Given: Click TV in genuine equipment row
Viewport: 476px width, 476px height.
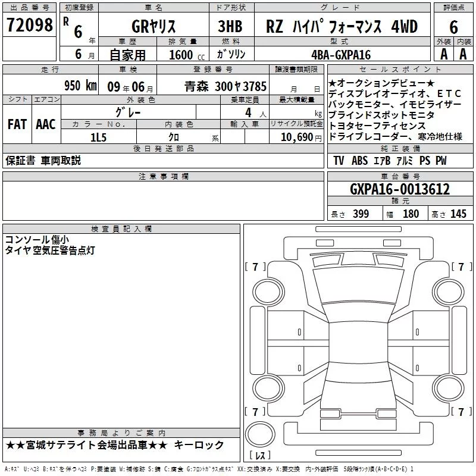Looking at the screenshot, I should pyautogui.click(x=339, y=161).
